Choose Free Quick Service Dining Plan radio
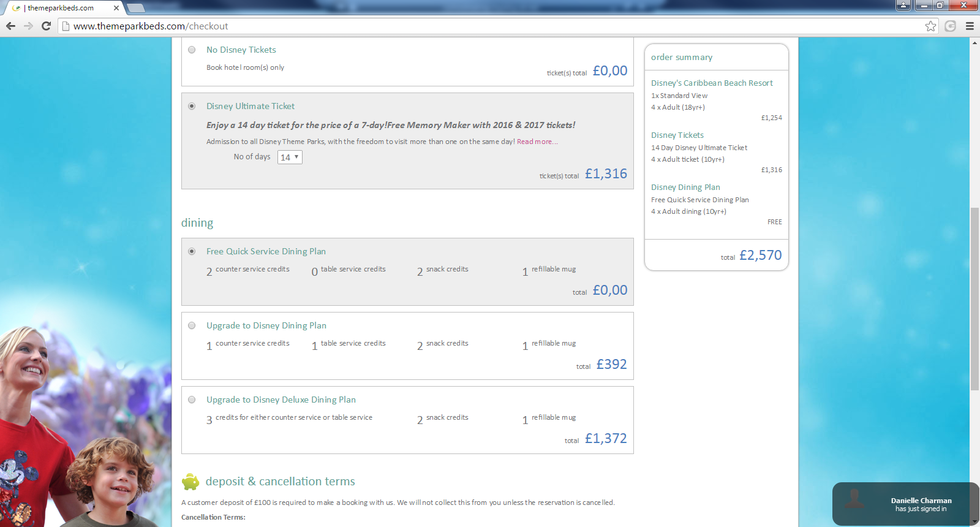This screenshot has width=980, height=527. click(x=192, y=251)
